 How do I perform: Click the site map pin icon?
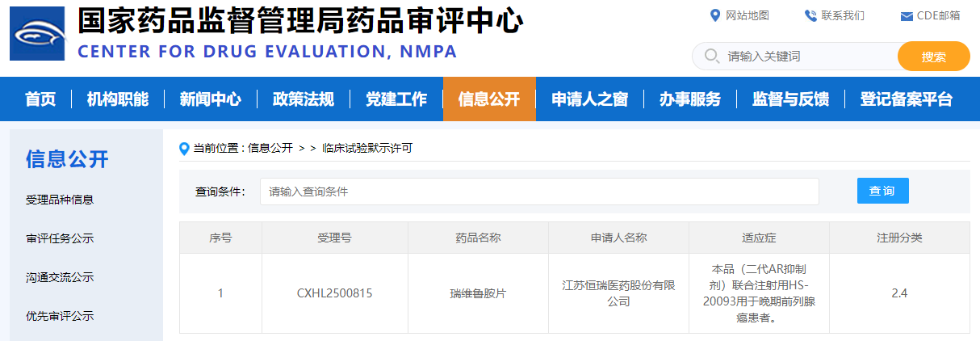[714, 15]
